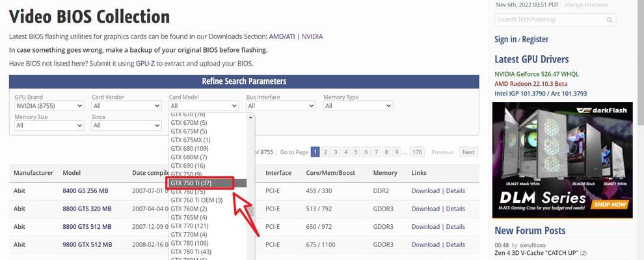
Task: Select GTX 690 (16) option
Action: point(208,166)
